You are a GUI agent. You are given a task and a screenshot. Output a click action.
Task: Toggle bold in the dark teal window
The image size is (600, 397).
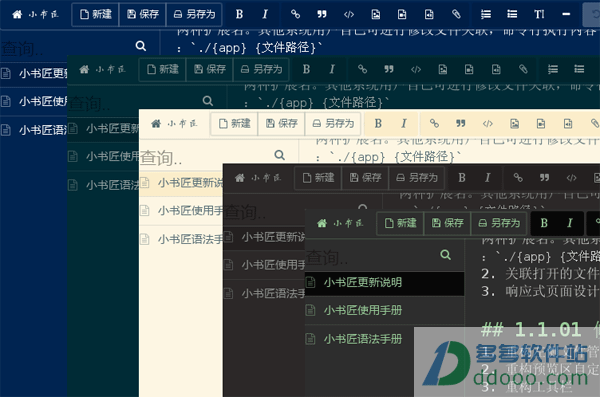(307, 69)
